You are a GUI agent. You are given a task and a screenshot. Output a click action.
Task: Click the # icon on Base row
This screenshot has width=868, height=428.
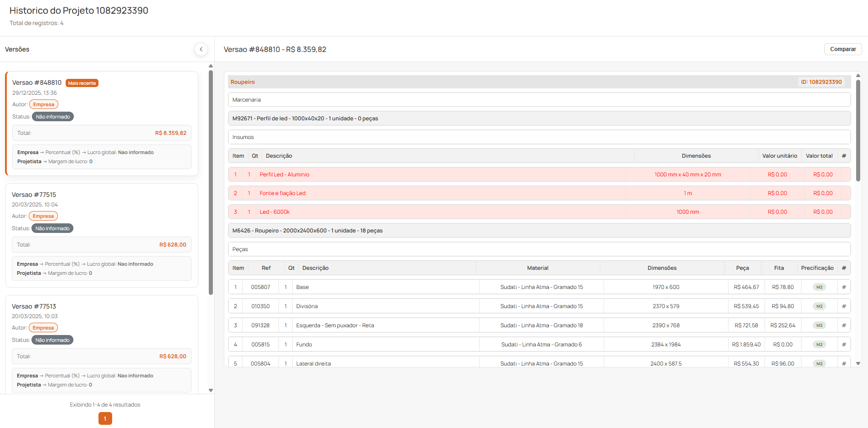[844, 287]
